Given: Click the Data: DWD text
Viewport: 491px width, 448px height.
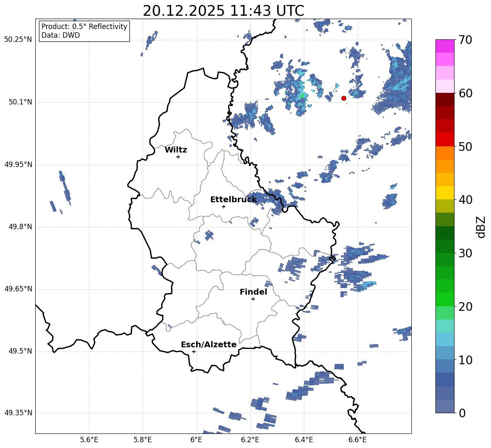Looking at the screenshot, I should [61, 35].
